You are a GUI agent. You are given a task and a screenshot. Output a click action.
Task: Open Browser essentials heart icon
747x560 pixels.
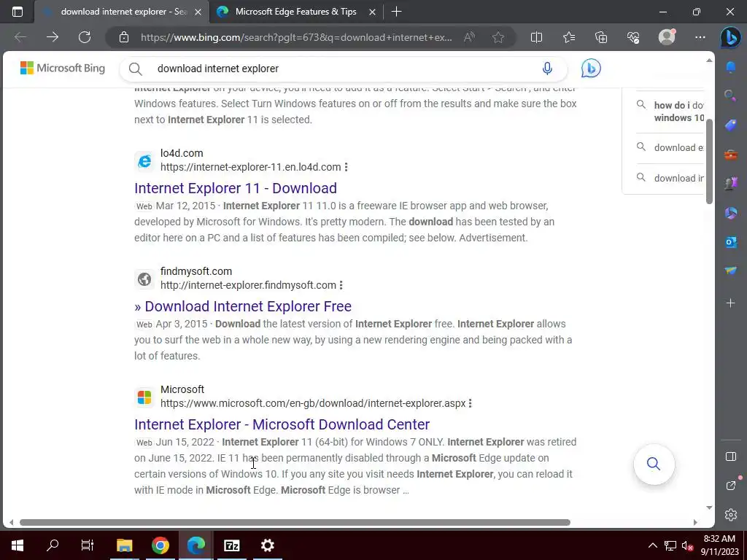coord(634,37)
